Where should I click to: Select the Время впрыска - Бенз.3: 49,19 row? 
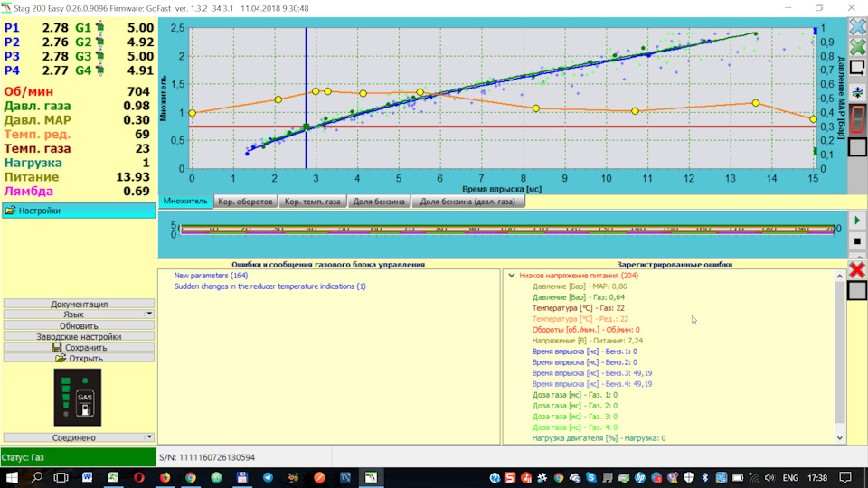[x=591, y=373]
